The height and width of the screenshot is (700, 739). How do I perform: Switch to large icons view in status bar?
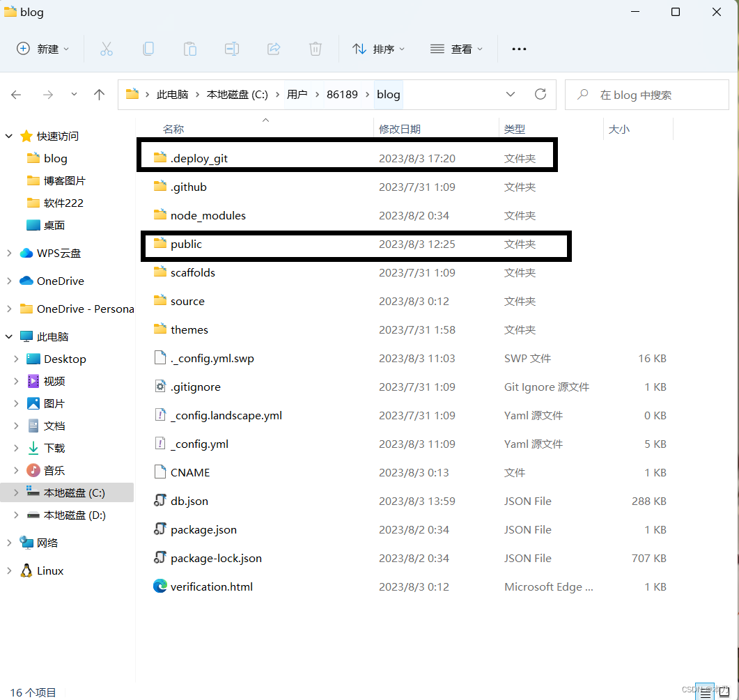click(724, 691)
